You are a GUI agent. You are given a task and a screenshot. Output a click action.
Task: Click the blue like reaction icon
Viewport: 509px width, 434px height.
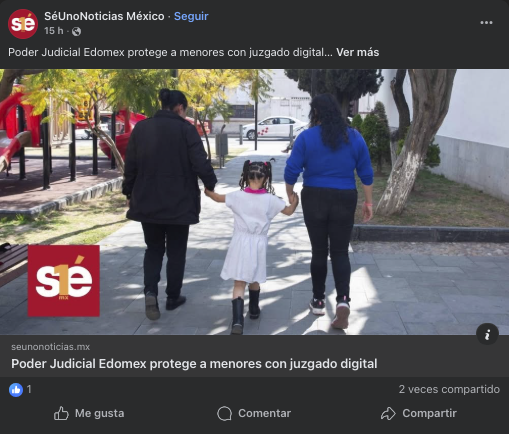click(16, 389)
